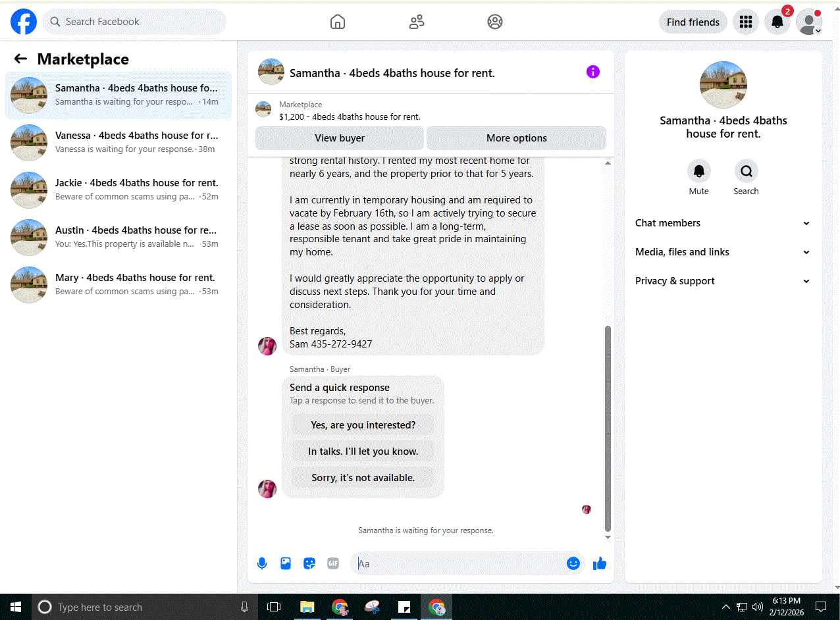Viewport: 840px width, 620px height.
Task: Click the Find friends button
Action: coord(693,22)
